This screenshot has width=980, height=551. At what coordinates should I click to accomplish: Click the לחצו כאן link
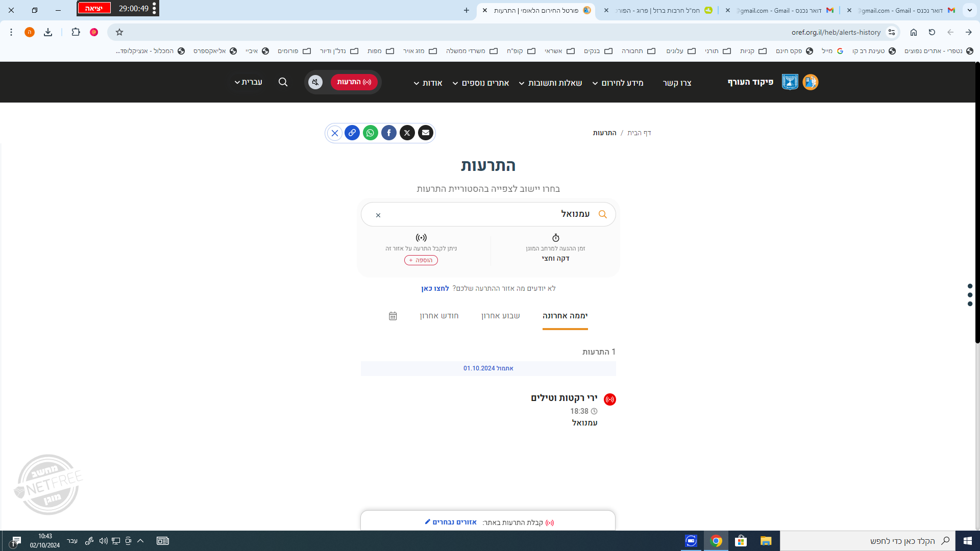pyautogui.click(x=435, y=288)
